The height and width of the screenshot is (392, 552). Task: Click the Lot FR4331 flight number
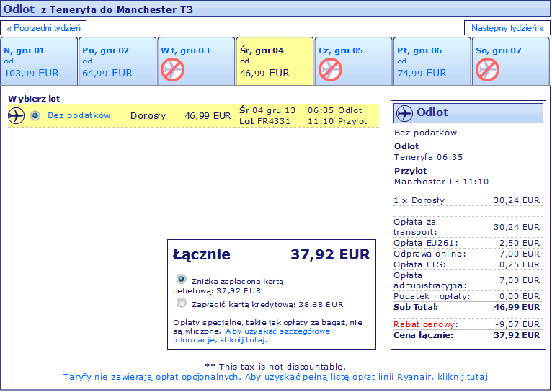point(264,121)
